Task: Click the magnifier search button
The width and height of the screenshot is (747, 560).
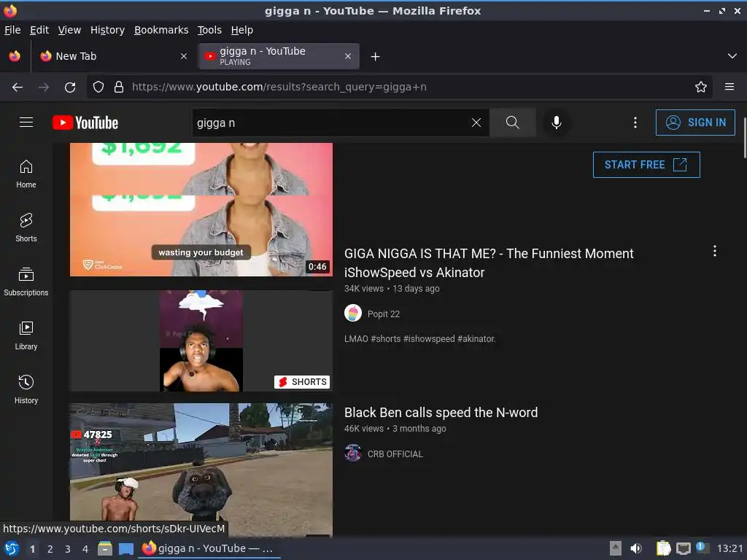Action: pyautogui.click(x=513, y=122)
